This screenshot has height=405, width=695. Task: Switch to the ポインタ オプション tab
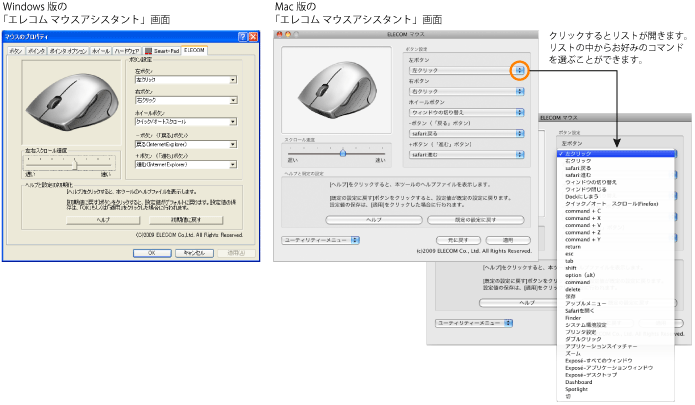(x=68, y=51)
